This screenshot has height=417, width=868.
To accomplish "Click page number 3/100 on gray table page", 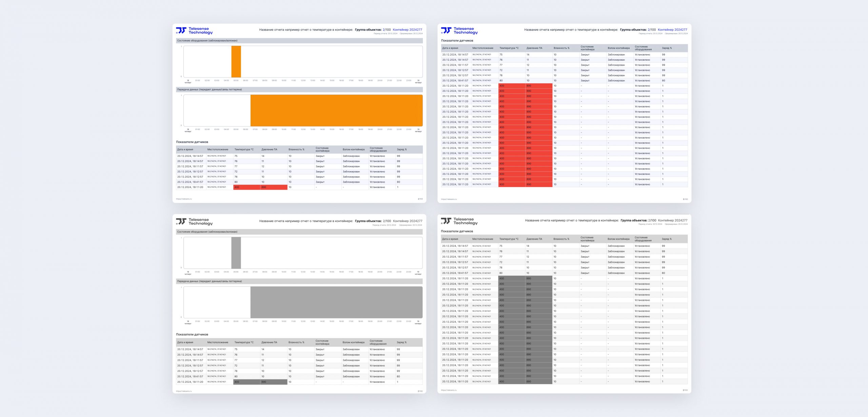I will (x=685, y=390).
